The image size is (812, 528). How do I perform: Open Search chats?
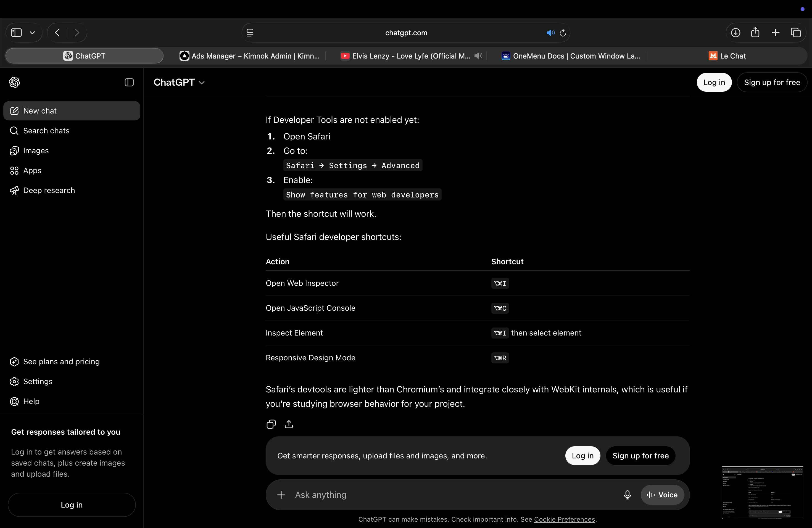click(x=72, y=131)
